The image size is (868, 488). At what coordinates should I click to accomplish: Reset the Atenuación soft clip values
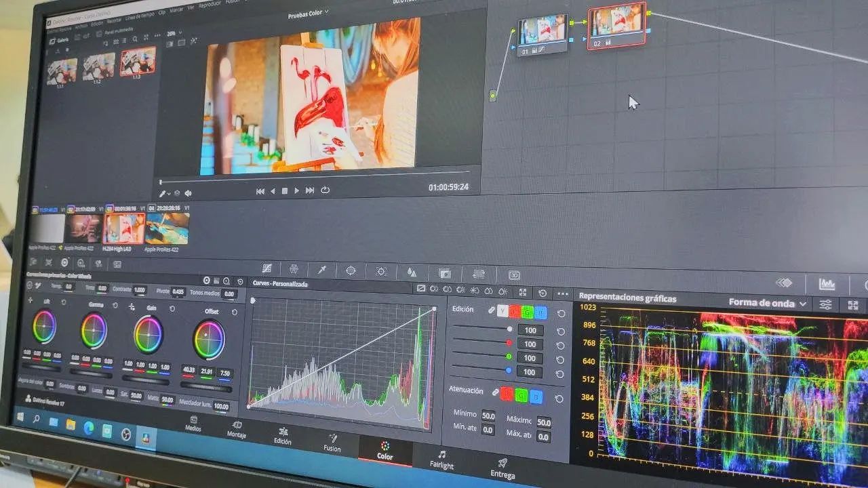click(559, 399)
